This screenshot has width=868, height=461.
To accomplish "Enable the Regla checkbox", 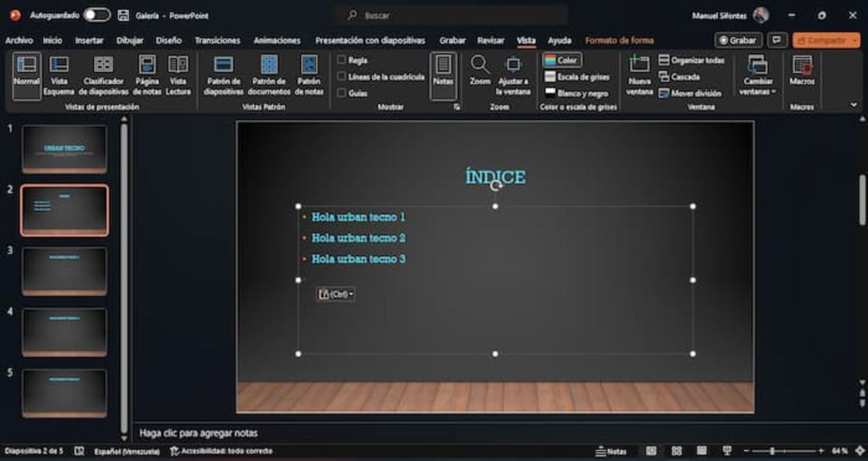I will pos(341,60).
